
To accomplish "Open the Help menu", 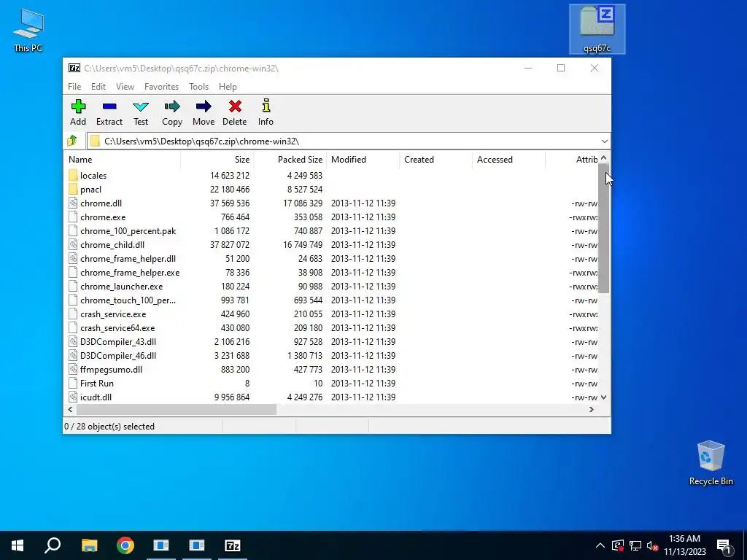I will click(x=228, y=87).
